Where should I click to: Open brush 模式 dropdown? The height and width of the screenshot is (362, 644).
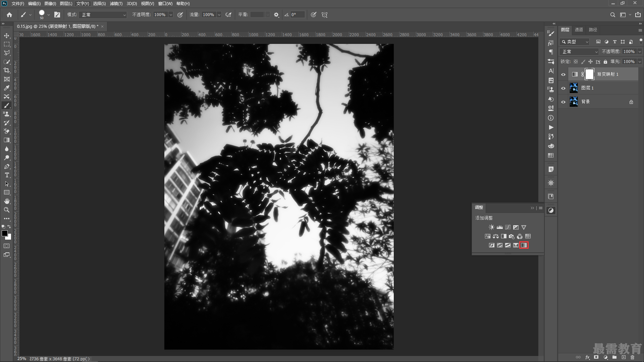coord(103,15)
